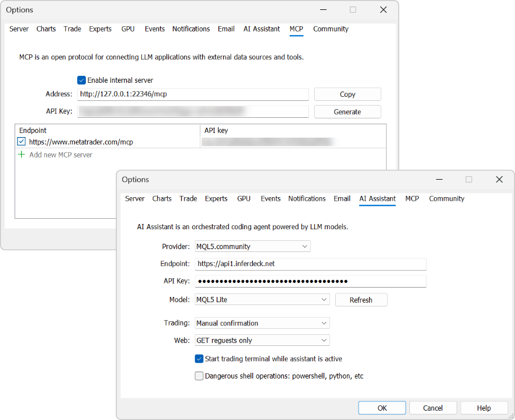
Task: Open GPU tab in front Options window
Action: [243, 198]
